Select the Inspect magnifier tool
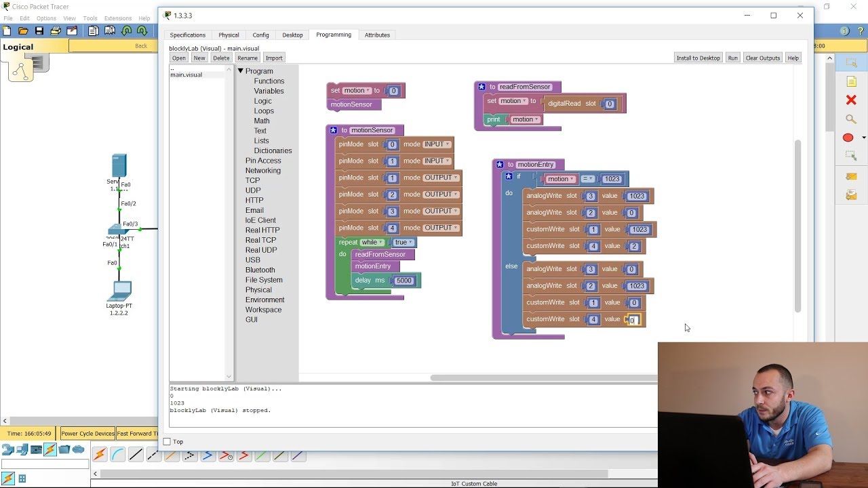The width and height of the screenshot is (868, 488). (851, 119)
